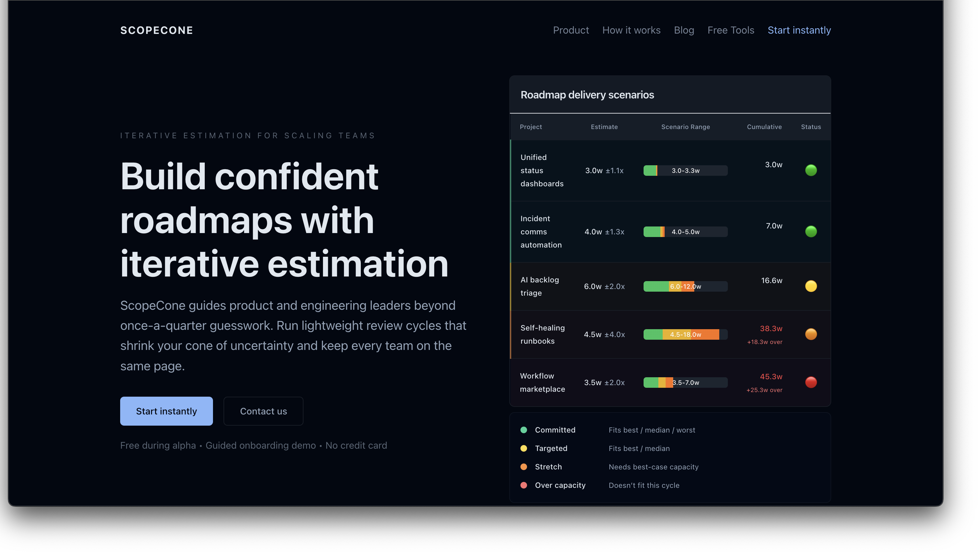Click the yellow status dot for AI backlog triage

[x=811, y=286]
